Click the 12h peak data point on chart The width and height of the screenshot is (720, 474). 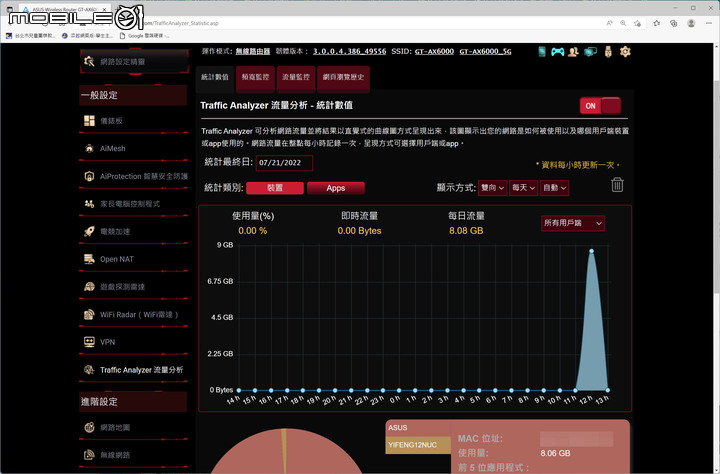[x=591, y=251]
